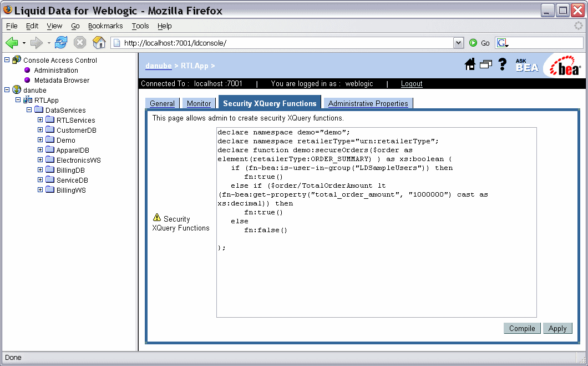
Task: Open the Bookmarks menu
Action: [105, 26]
